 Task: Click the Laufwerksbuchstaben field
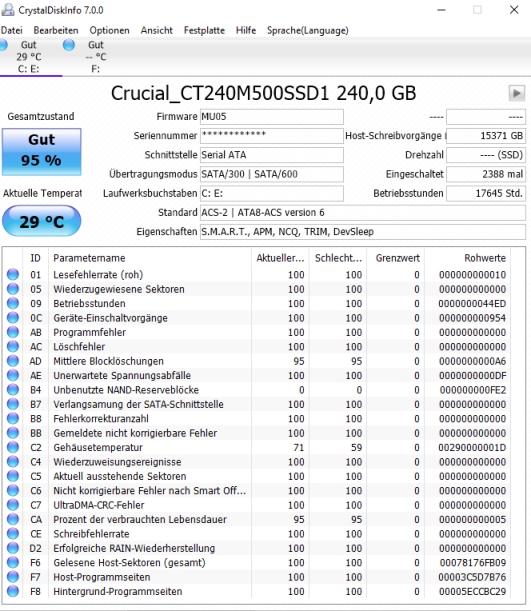[272, 193]
